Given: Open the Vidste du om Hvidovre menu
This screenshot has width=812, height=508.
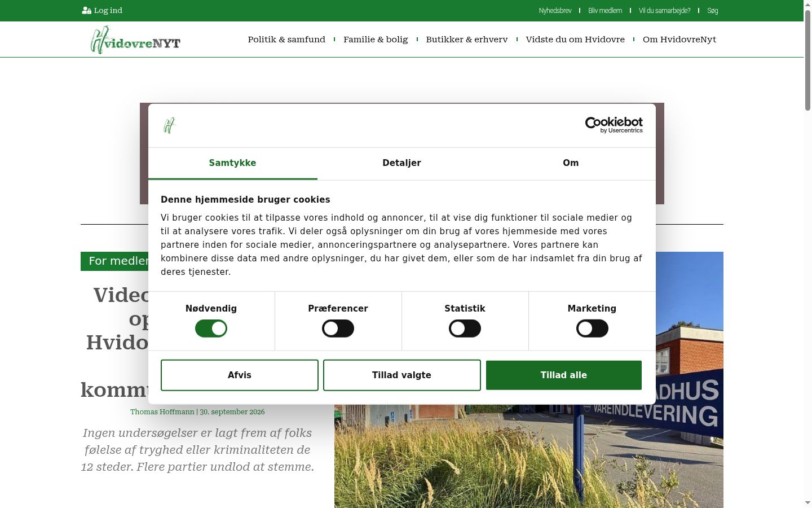Looking at the screenshot, I should tap(575, 40).
